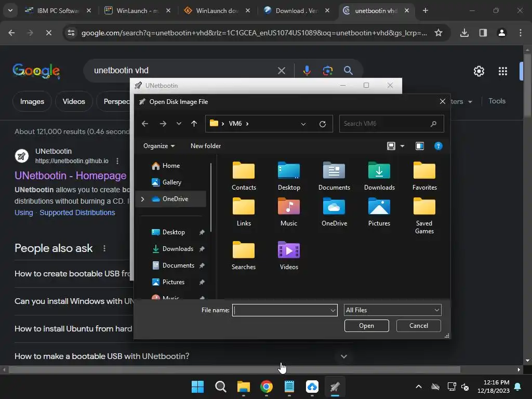The image size is (532, 399).
Task: Open file dialog help
Action: coord(438,146)
